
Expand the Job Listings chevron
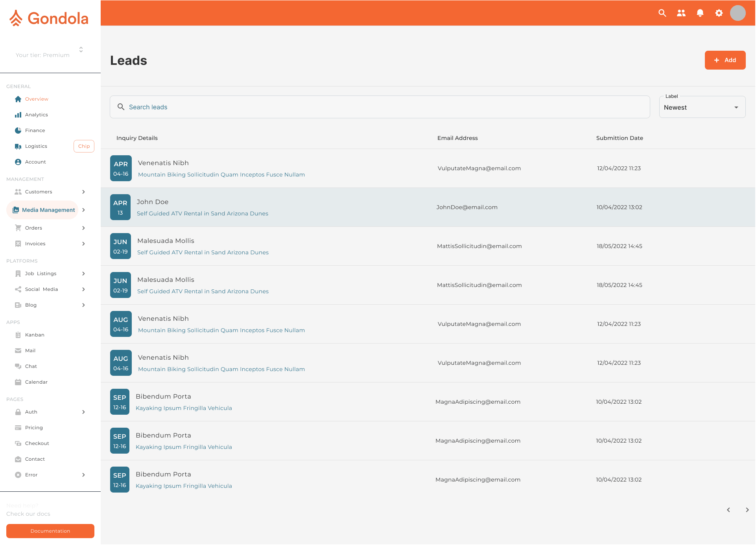[x=83, y=274]
